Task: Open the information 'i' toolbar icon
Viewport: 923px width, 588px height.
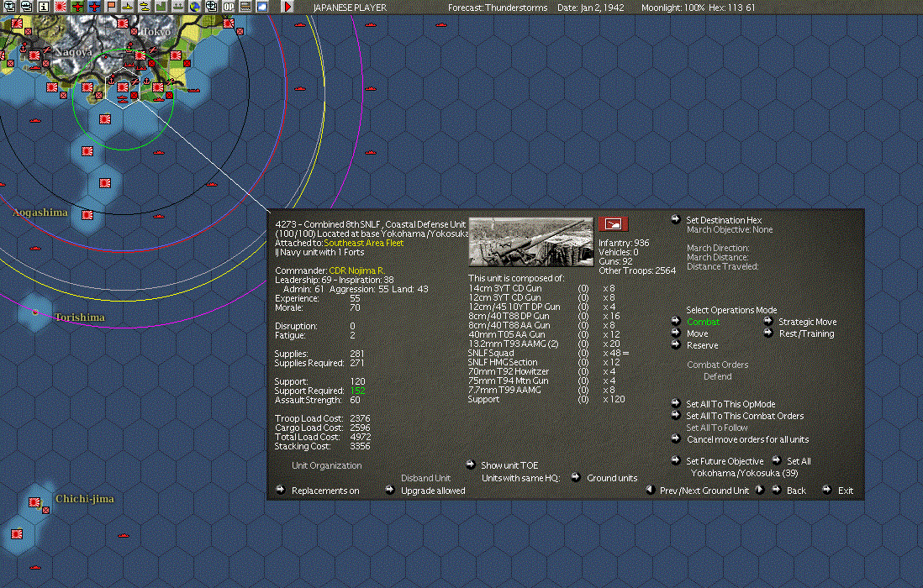Action: [x=44, y=7]
